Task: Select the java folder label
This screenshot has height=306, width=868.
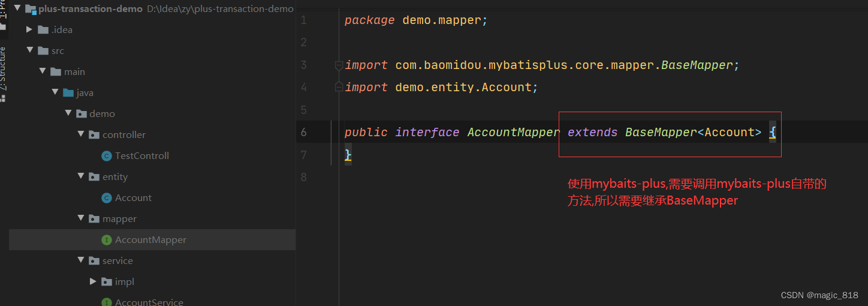Action: point(85,92)
